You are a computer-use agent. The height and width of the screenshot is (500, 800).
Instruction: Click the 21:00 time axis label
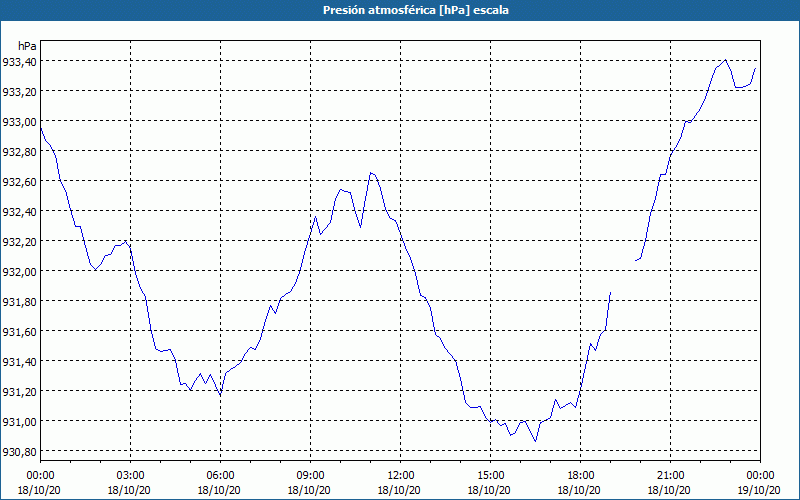coord(670,476)
